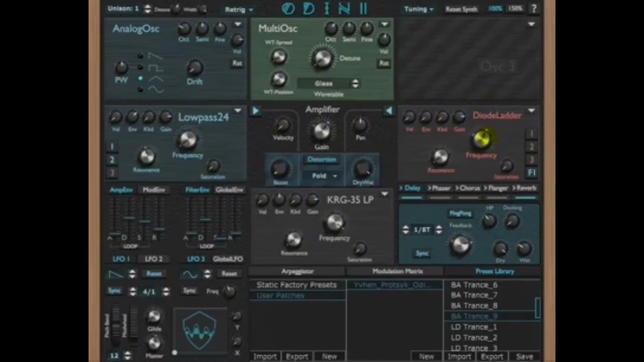Toggle the AnalogOsc Rst button
The image size is (644, 362).
[237, 63]
